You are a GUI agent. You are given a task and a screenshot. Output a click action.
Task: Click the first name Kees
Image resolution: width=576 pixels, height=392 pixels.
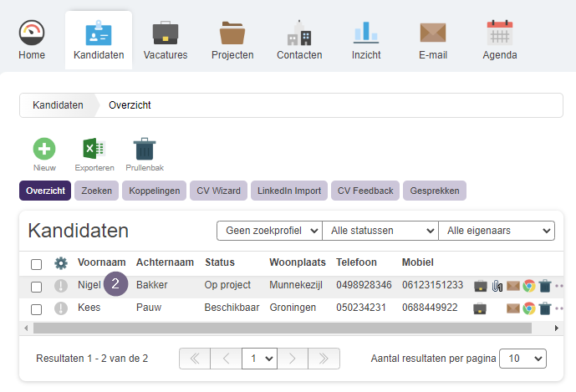tap(89, 308)
